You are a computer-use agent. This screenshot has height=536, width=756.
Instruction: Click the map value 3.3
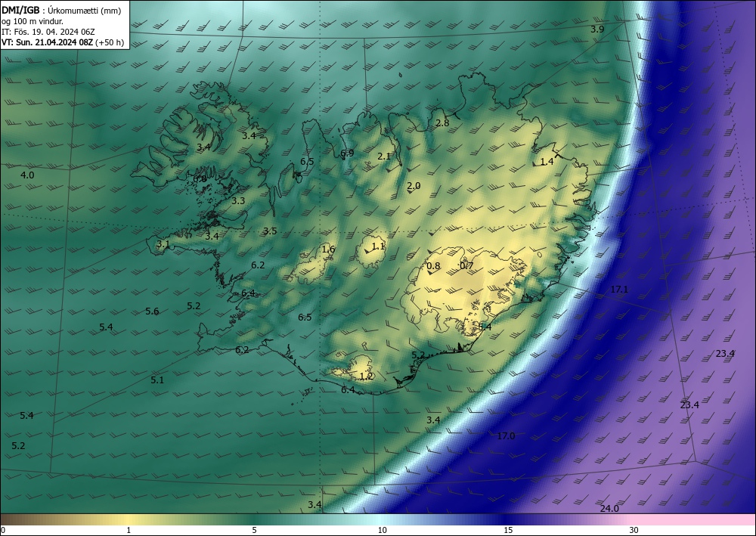(x=238, y=201)
